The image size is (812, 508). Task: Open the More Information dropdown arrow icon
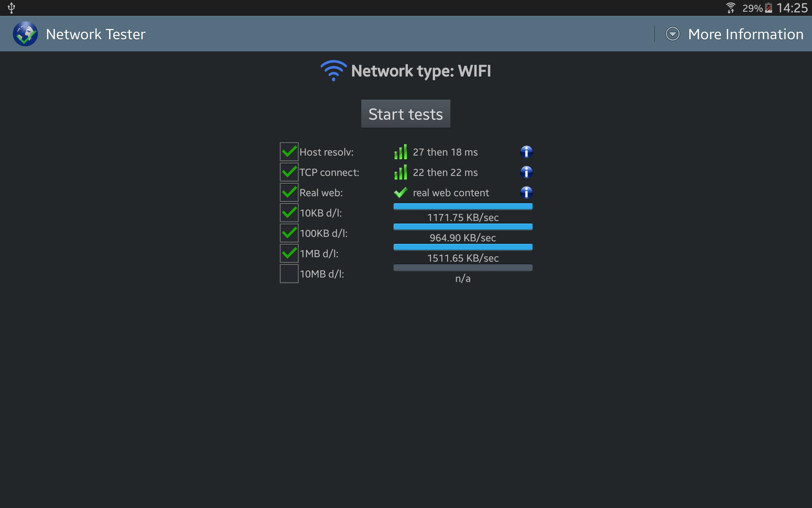[x=672, y=34]
